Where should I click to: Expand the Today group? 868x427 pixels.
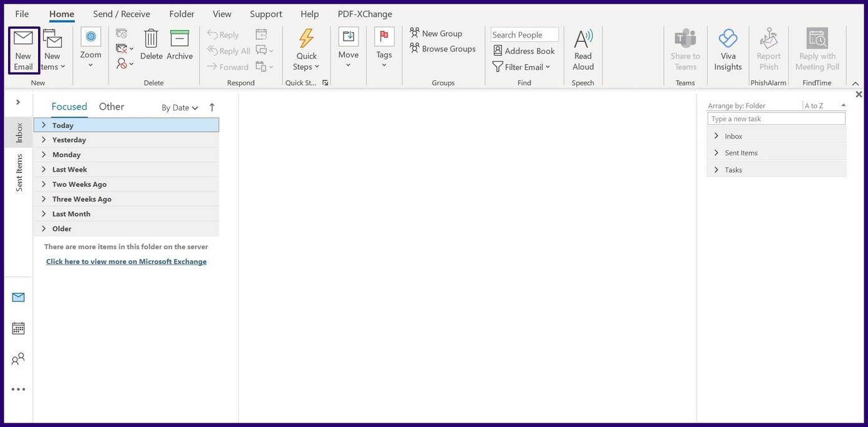[44, 125]
